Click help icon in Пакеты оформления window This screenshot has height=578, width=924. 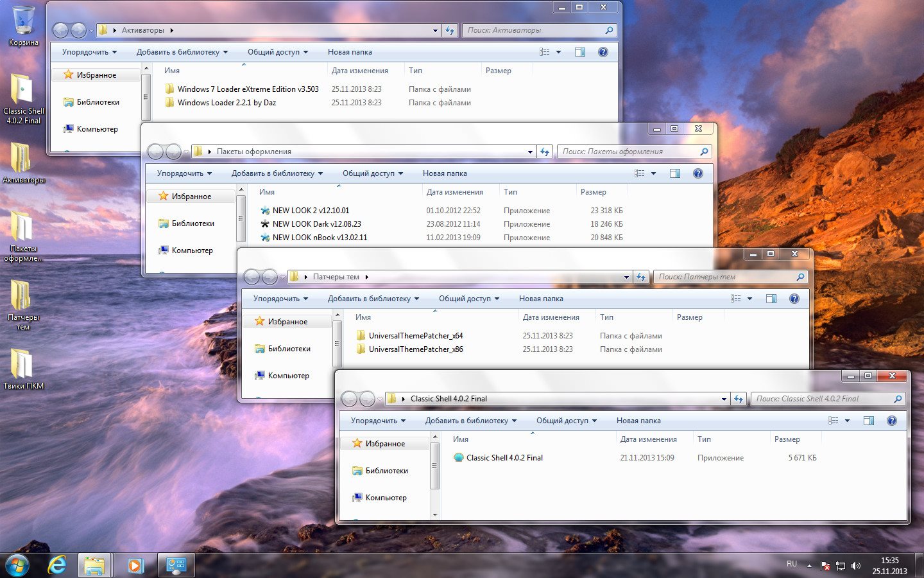[698, 173]
